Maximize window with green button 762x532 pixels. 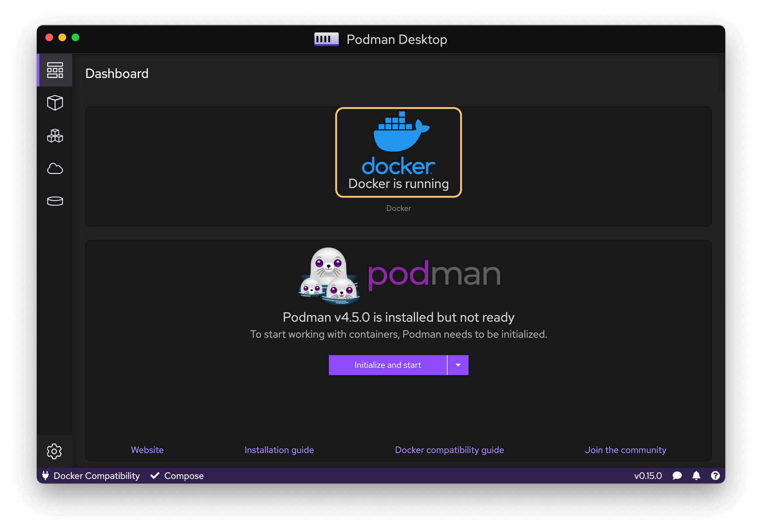75,37
